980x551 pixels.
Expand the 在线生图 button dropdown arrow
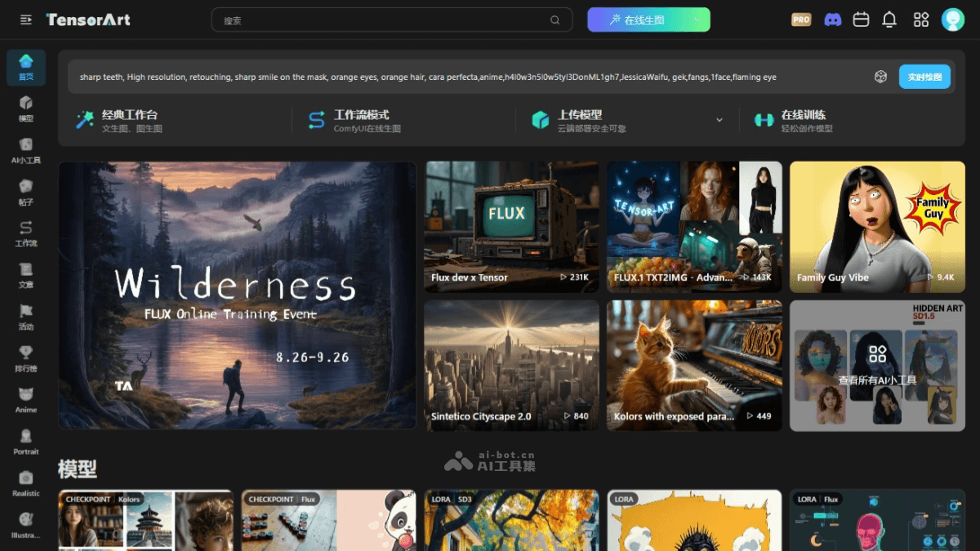coord(697,20)
